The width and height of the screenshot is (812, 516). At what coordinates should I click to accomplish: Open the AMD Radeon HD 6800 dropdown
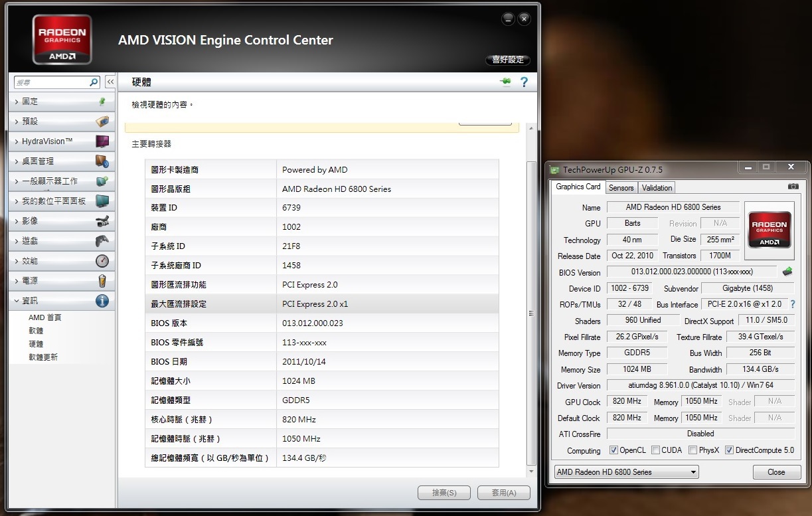tap(626, 472)
